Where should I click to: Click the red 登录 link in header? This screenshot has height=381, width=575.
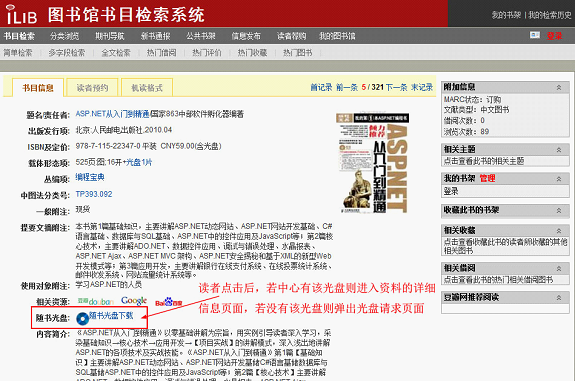coord(554,36)
